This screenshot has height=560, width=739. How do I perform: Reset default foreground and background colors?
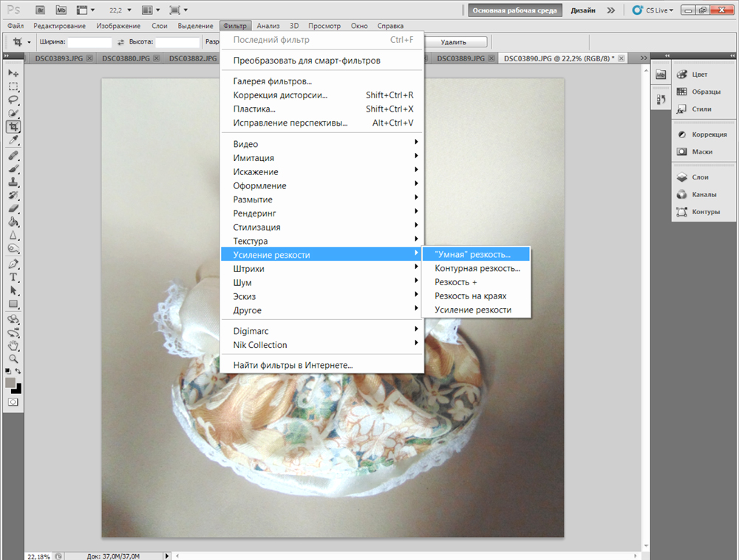(8, 371)
